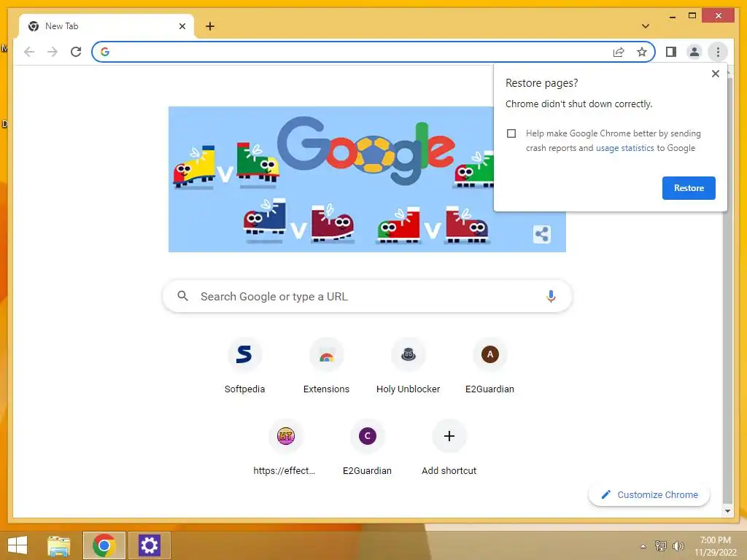Click the Chrome taskbar icon
Screen dimensions: 747x560
pos(104,545)
